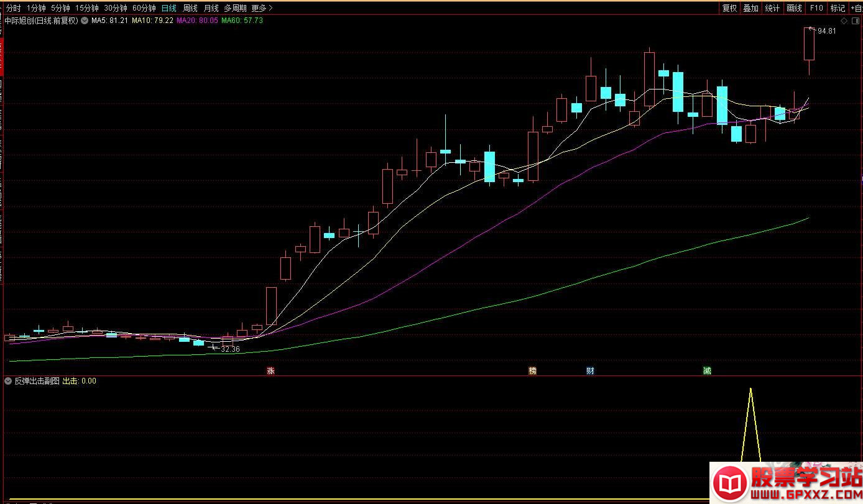Select the 15分钟 period tab
The image size is (863, 504).
point(87,8)
